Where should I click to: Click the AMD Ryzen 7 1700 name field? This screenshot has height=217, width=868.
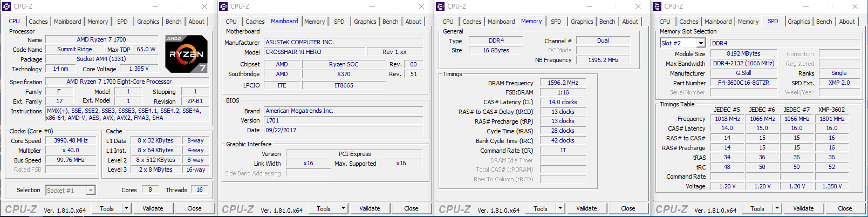coord(101,39)
